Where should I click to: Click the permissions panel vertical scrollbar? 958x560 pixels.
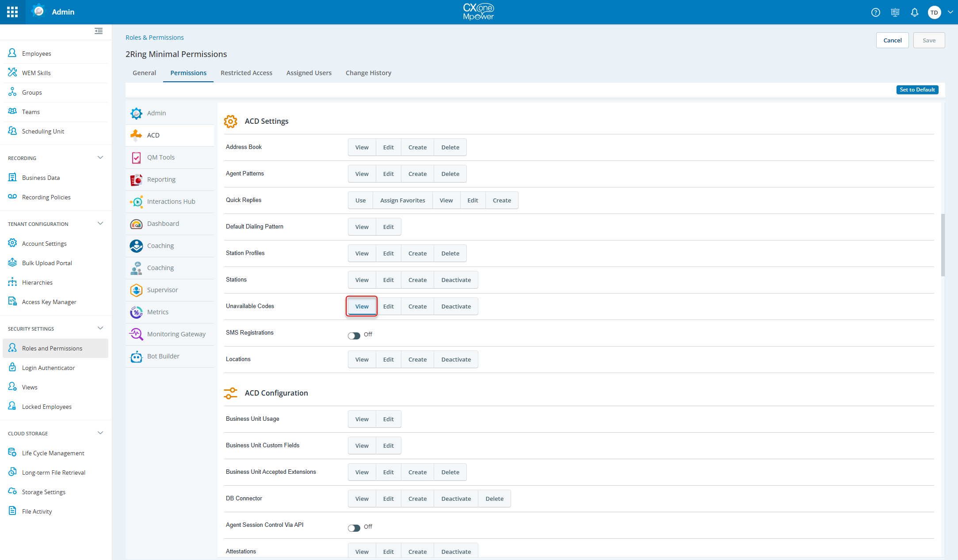click(x=943, y=245)
